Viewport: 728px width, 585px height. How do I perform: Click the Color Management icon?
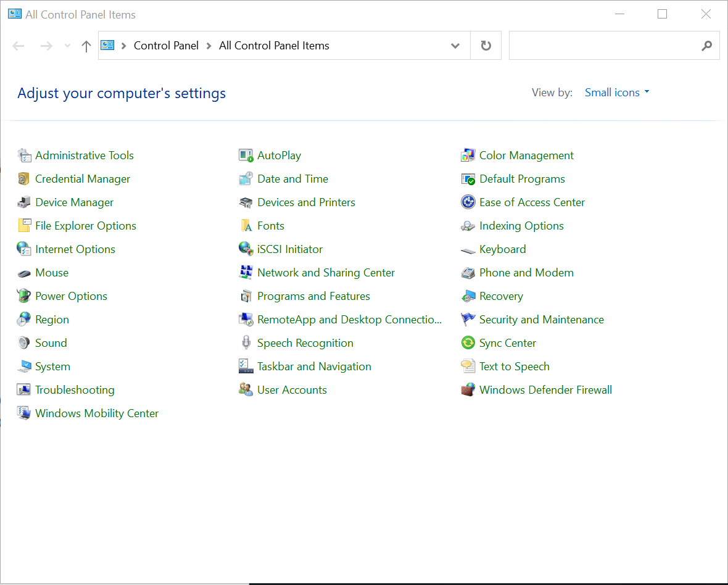click(x=468, y=156)
